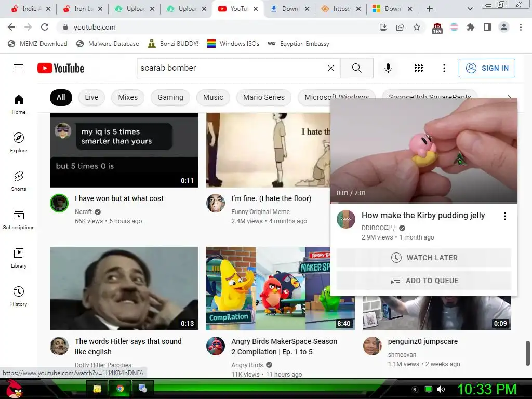The image size is (532, 399).
Task: Open the Egyptian Embassy bookmark
Action: pos(299,44)
